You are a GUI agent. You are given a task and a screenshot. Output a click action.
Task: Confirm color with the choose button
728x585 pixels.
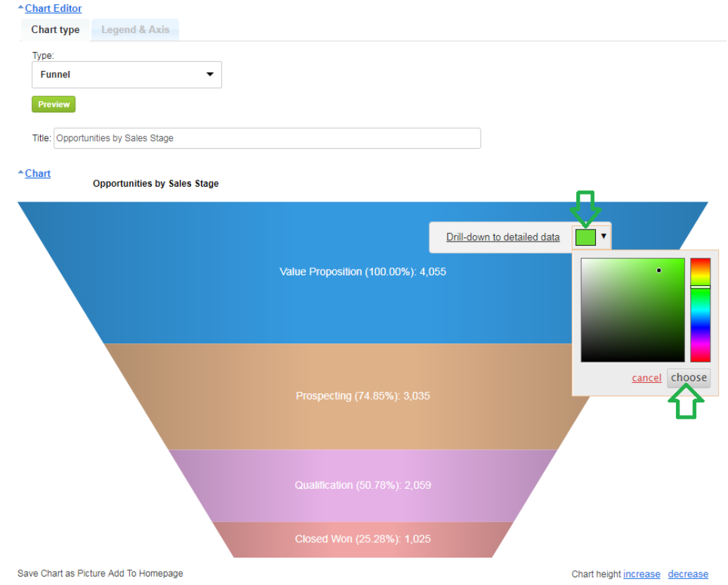click(x=689, y=378)
